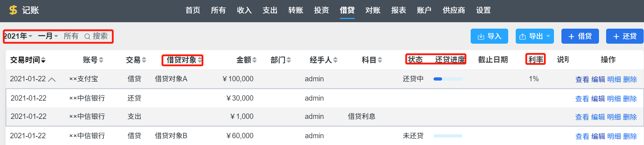Open the 一月 month dropdown
This screenshot has width=644, height=145.
(48, 36)
